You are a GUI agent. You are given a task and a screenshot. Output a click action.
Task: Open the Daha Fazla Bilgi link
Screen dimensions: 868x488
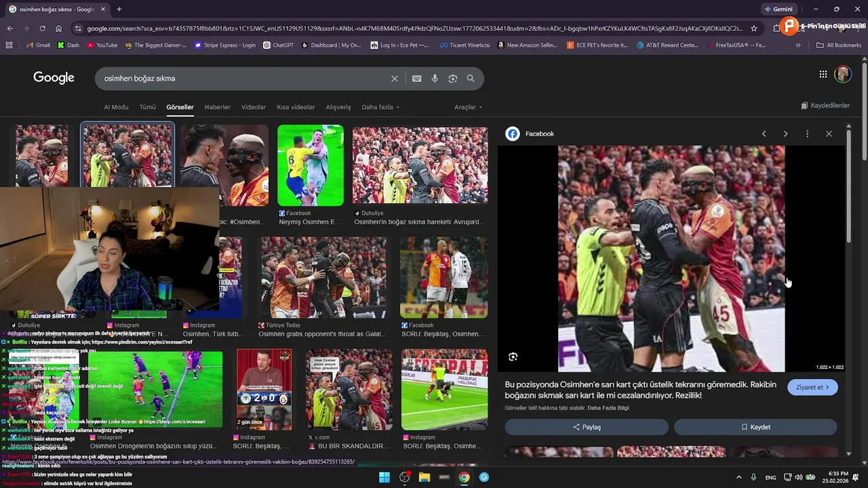[608, 408]
